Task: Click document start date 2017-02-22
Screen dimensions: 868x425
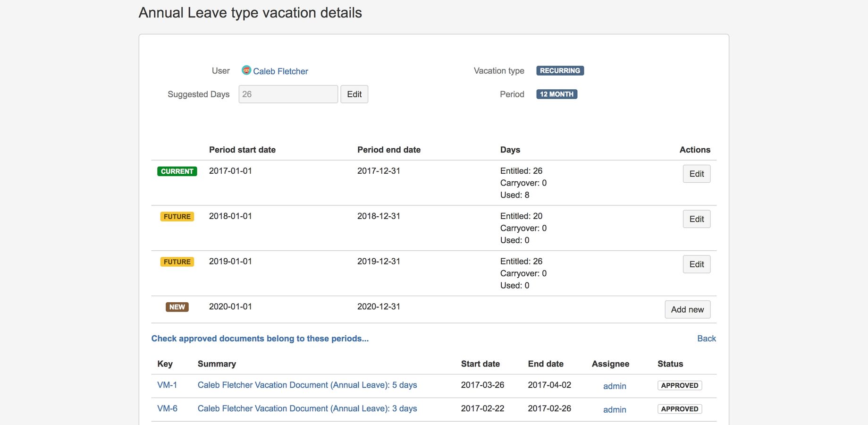Action: pyautogui.click(x=482, y=408)
